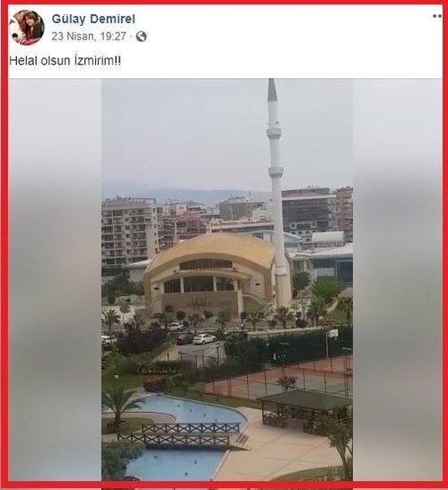Click the mosque's yellow dome in video
Viewport: 448px width, 490px height.
point(209,250)
